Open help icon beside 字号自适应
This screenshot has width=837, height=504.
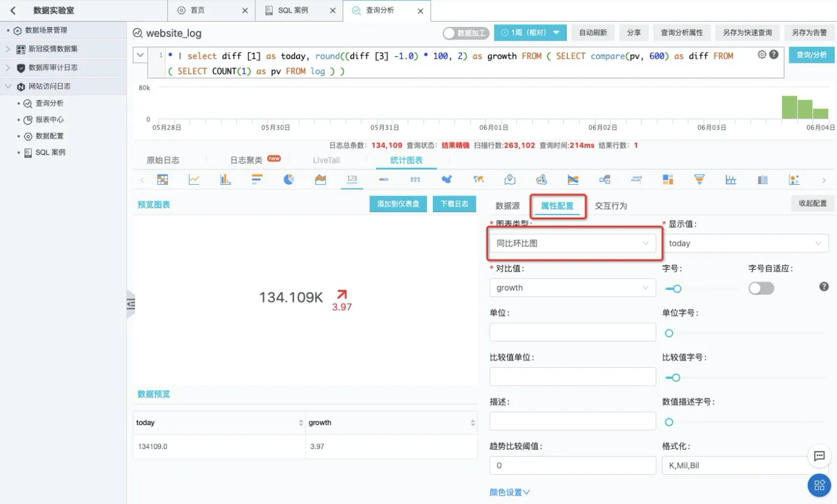[824, 286]
